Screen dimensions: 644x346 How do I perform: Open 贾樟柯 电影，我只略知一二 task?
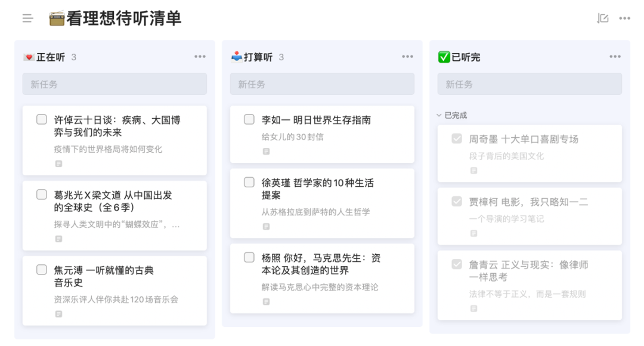tap(528, 202)
